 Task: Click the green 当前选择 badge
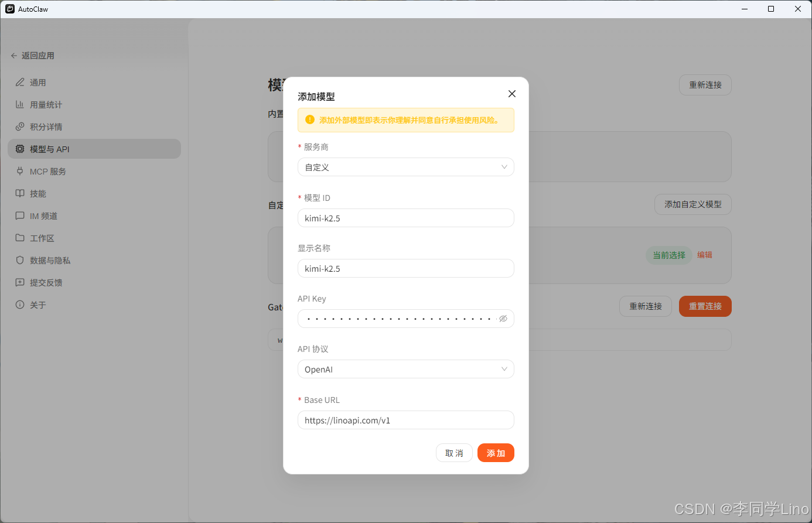click(669, 255)
